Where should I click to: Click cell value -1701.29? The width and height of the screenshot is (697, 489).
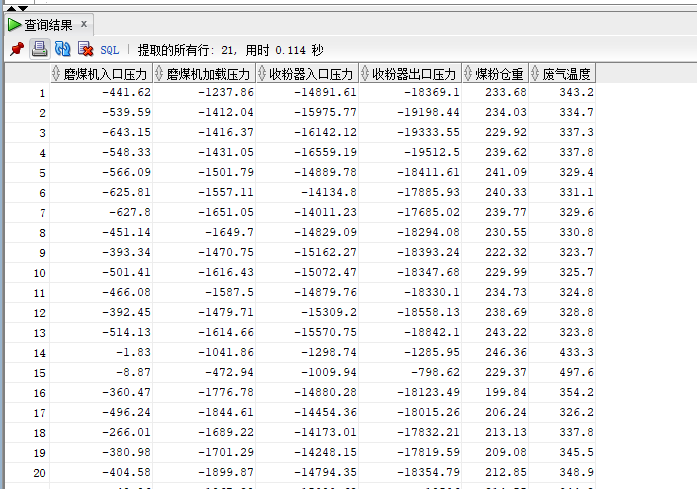coord(226,452)
